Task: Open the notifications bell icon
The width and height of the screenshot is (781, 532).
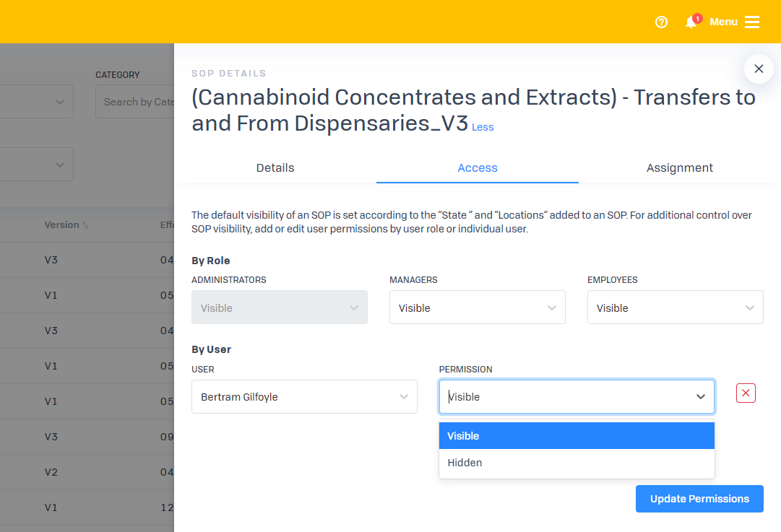Action: tap(691, 22)
